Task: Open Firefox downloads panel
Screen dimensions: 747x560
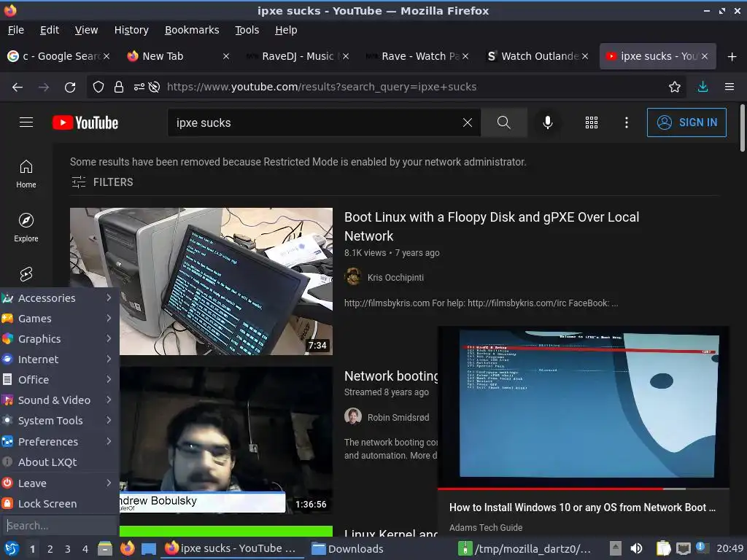Action: 703,87
